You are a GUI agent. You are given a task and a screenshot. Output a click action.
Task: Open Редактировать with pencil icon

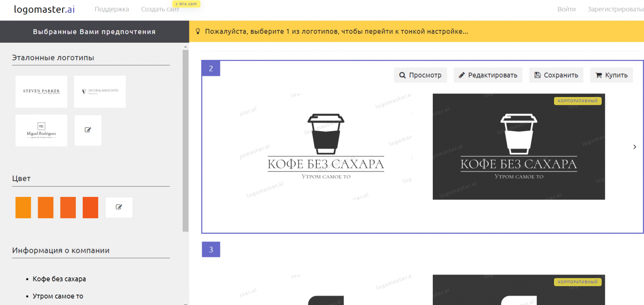tap(488, 75)
